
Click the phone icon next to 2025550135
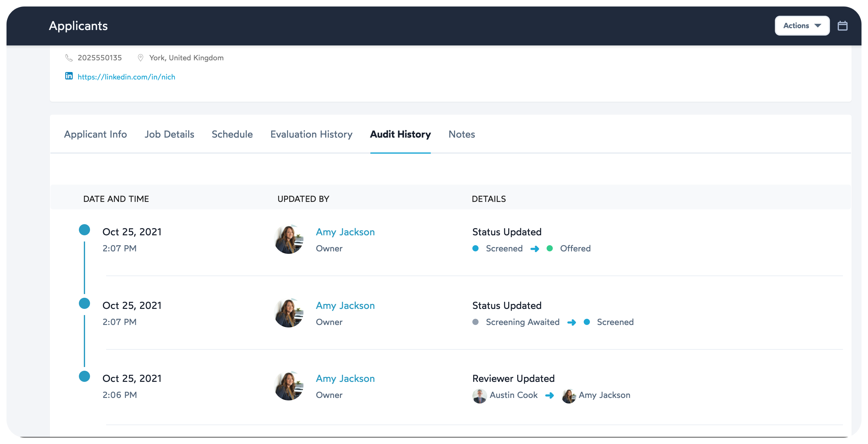click(69, 58)
